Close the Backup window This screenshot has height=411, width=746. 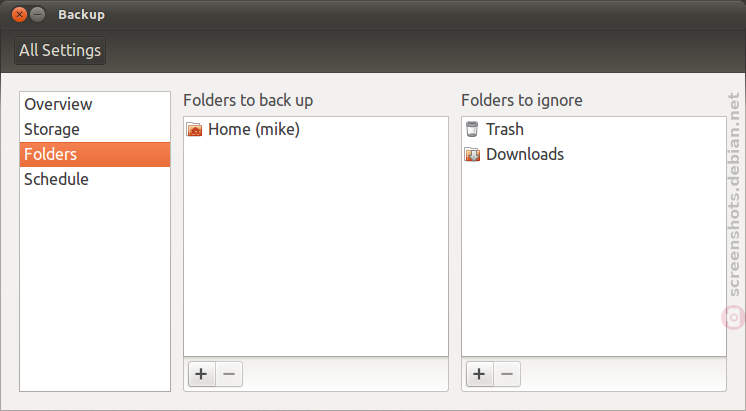click(x=19, y=14)
